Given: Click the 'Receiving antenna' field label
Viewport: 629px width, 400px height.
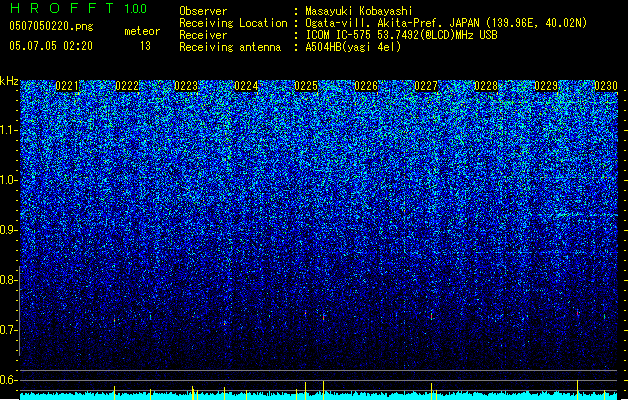Looking at the screenshot, I should pos(230,47).
